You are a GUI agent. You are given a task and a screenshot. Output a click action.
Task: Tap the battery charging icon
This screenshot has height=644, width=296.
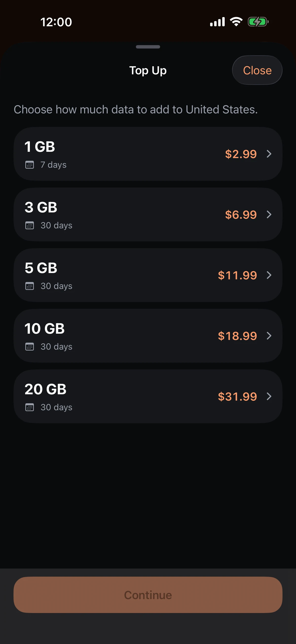click(x=258, y=22)
